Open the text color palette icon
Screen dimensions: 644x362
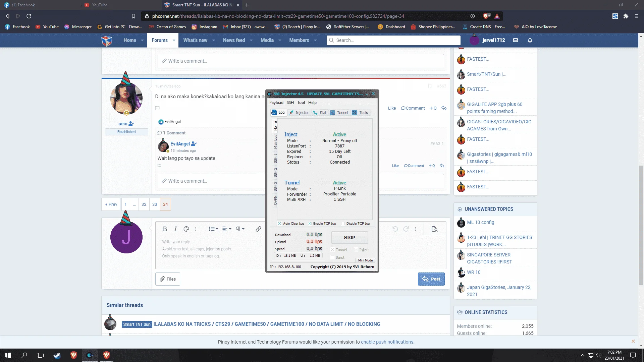pyautogui.click(x=186, y=229)
